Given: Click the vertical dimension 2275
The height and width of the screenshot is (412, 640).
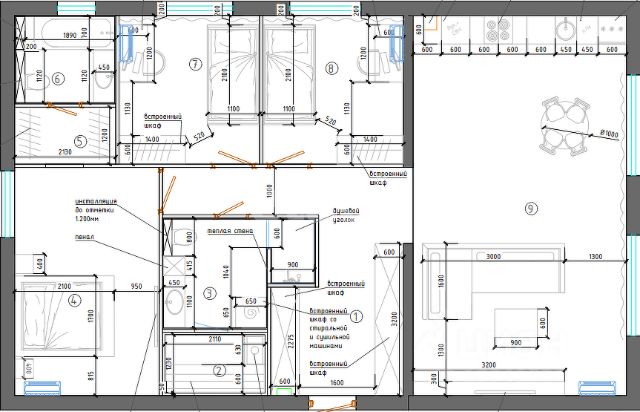Looking at the screenshot, I should (x=291, y=343).
